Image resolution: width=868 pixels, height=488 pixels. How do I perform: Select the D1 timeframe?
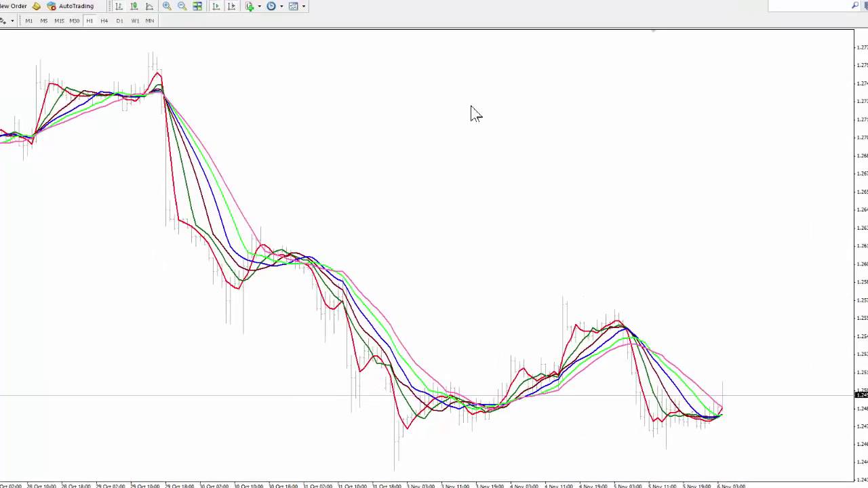tap(119, 21)
